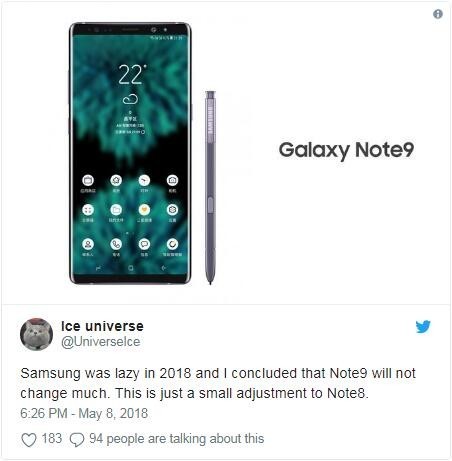Click the S Pen stylus image
The height and width of the screenshot is (461, 452).
(210, 188)
